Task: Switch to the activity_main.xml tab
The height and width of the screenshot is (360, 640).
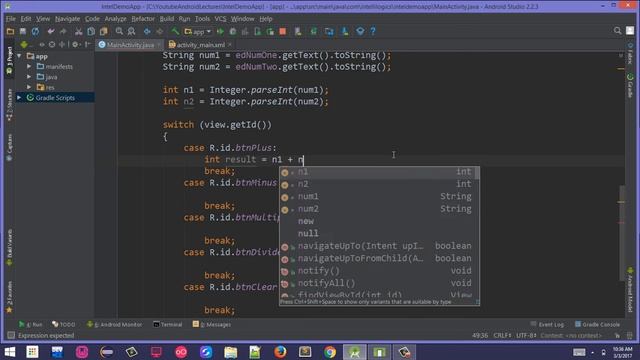Action: coord(200,45)
